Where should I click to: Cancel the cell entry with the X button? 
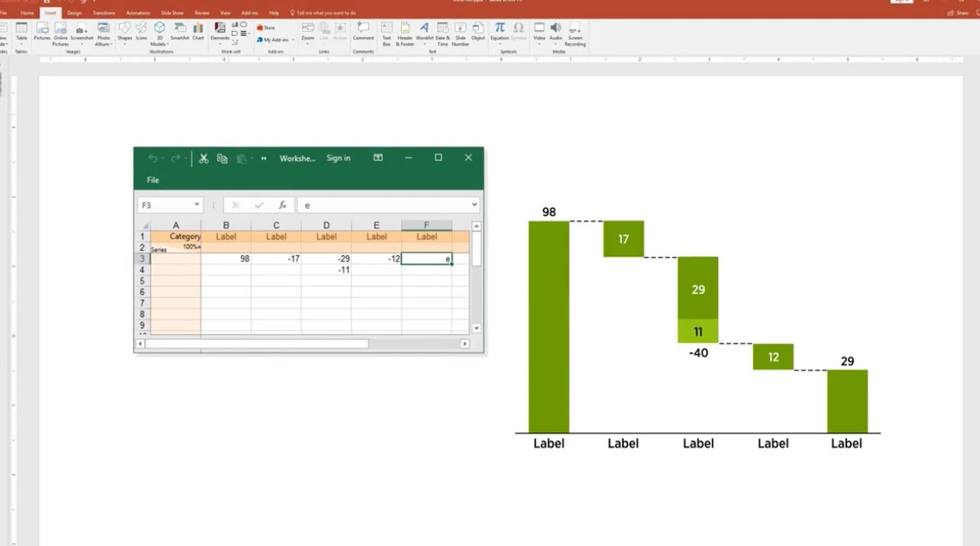[235, 205]
